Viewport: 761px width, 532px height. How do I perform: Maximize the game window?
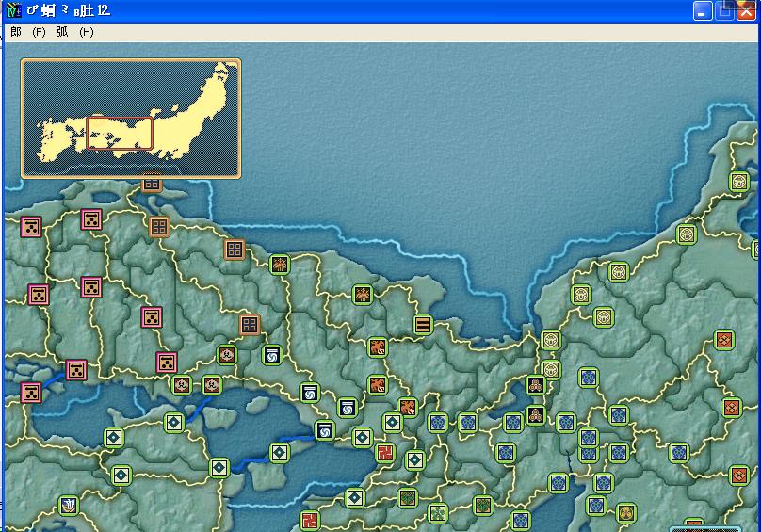(x=724, y=11)
